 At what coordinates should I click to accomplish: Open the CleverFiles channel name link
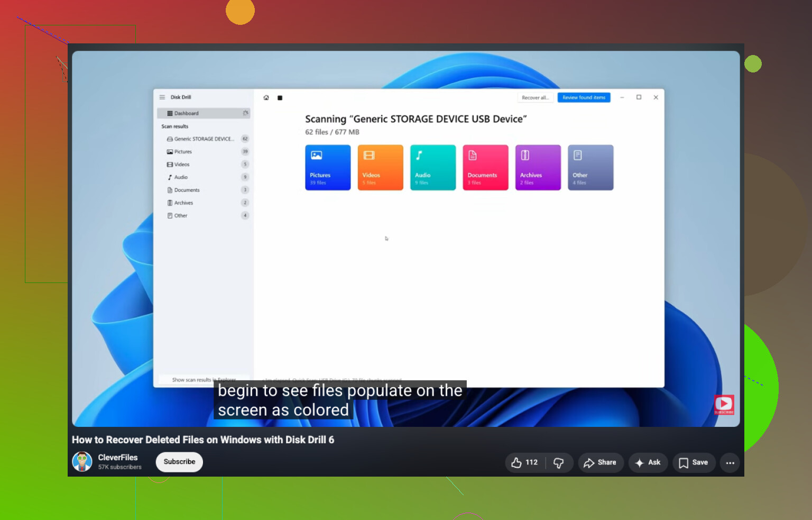[x=117, y=458]
